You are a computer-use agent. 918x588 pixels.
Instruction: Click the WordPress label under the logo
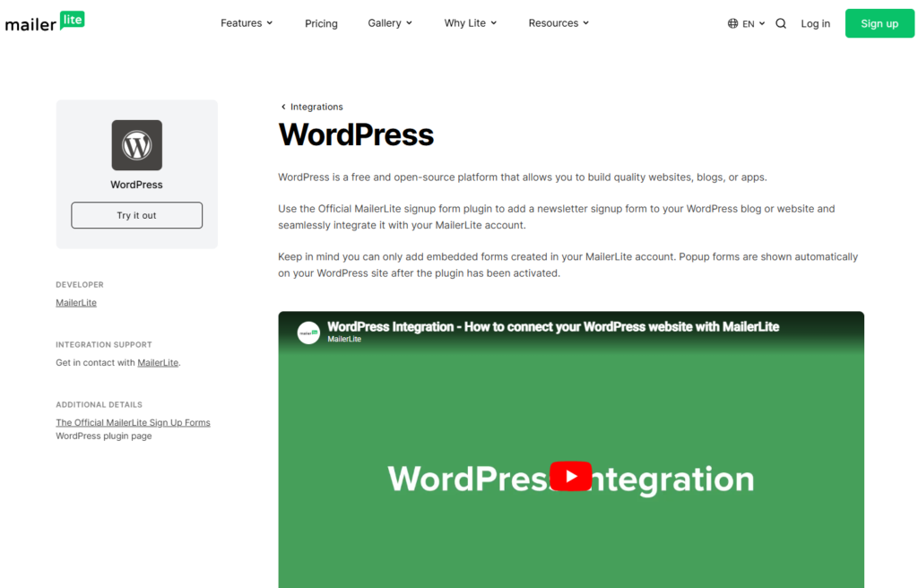(137, 185)
